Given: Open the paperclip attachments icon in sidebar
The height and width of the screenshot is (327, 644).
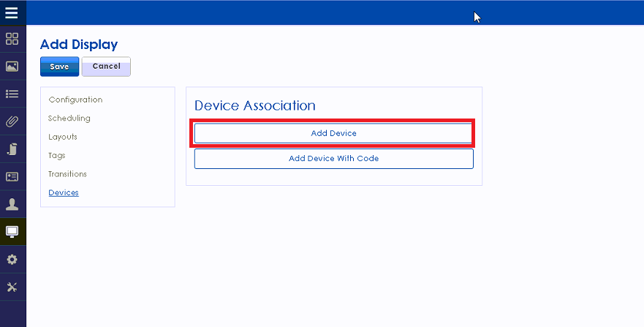Looking at the screenshot, I should click(12, 121).
